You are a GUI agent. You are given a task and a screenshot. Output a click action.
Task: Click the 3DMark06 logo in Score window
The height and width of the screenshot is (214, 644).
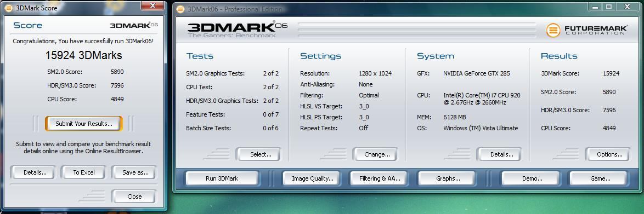133,25
